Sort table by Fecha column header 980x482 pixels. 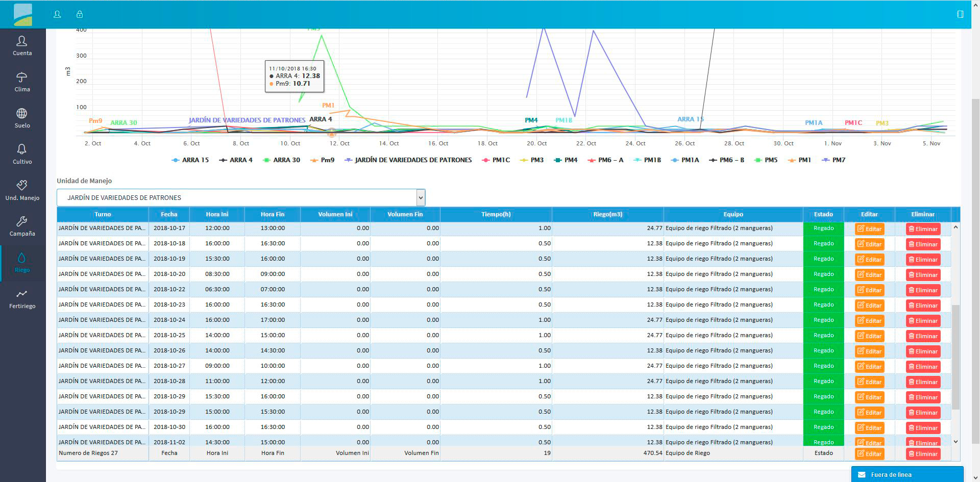tap(169, 214)
